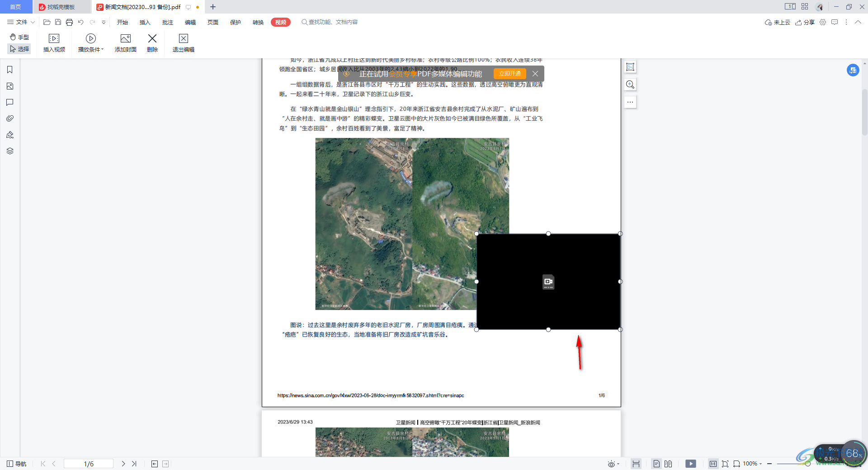Save the document with the save icon
This screenshot has width=868, height=470.
pyautogui.click(x=58, y=22)
